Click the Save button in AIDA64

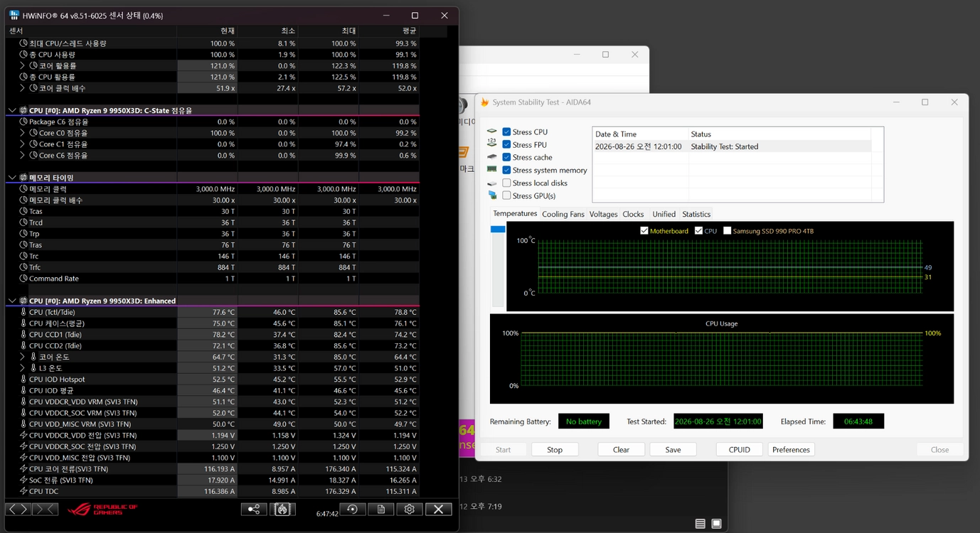pos(673,450)
